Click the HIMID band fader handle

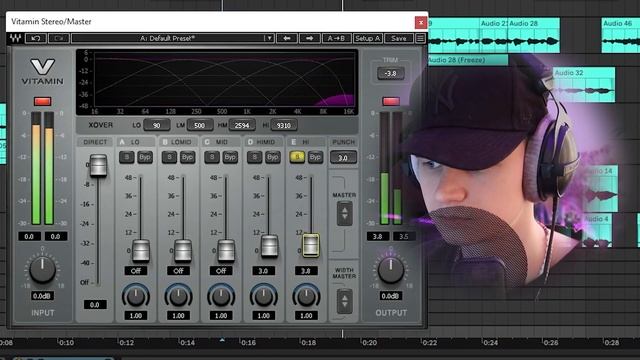pyautogui.click(x=269, y=246)
